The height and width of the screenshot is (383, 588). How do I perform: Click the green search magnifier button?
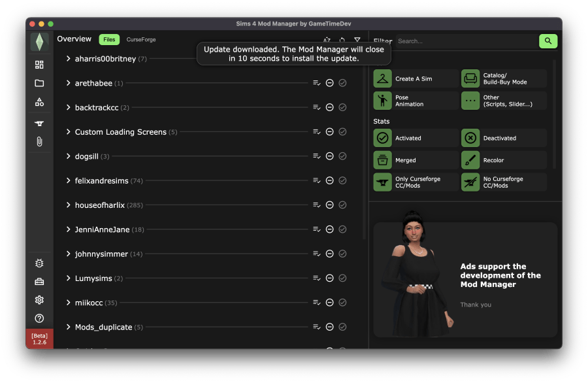click(x=548, y=41)
